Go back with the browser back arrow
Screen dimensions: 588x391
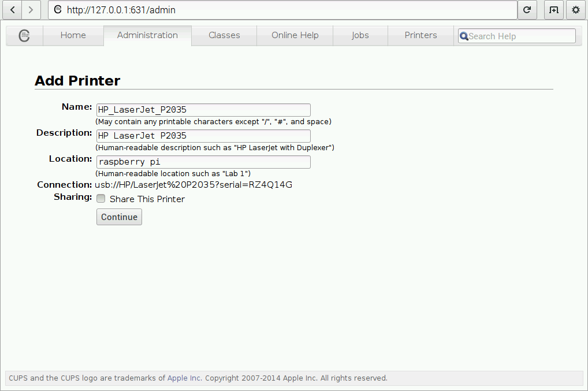coord(12,10)
